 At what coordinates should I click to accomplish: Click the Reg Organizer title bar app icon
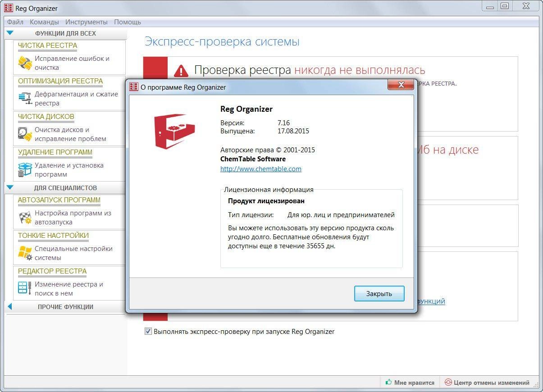8,8
